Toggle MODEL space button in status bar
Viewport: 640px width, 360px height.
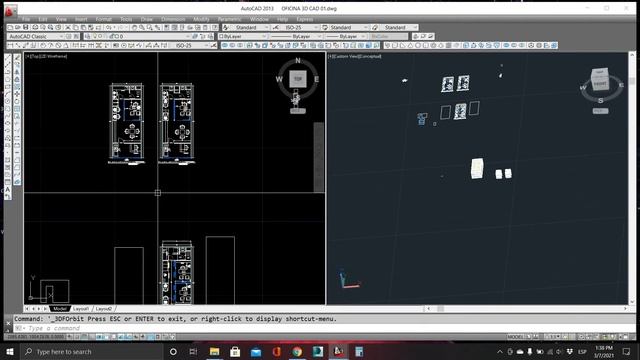[x=516, y=337]
